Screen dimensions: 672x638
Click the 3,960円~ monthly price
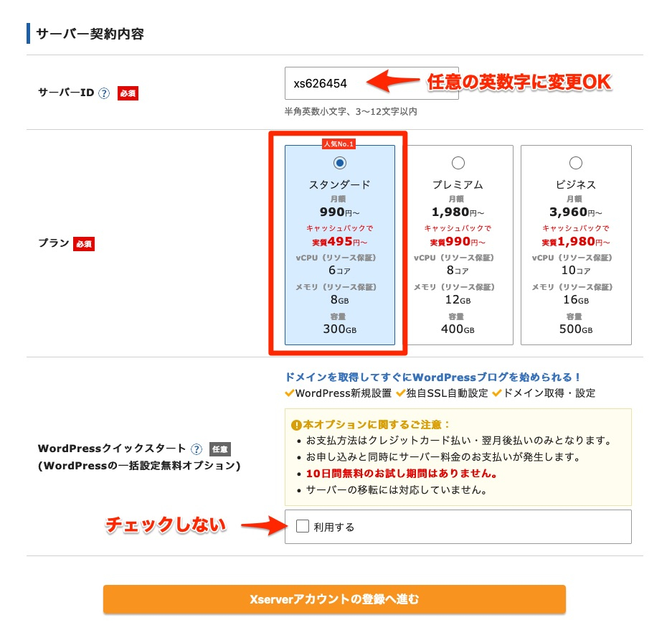[576, 212]
